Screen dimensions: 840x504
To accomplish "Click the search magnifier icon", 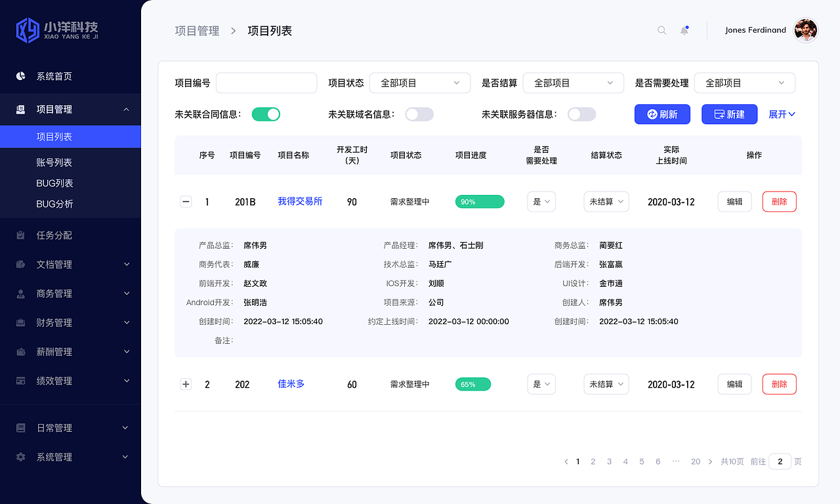I will (x=661, y=30).
